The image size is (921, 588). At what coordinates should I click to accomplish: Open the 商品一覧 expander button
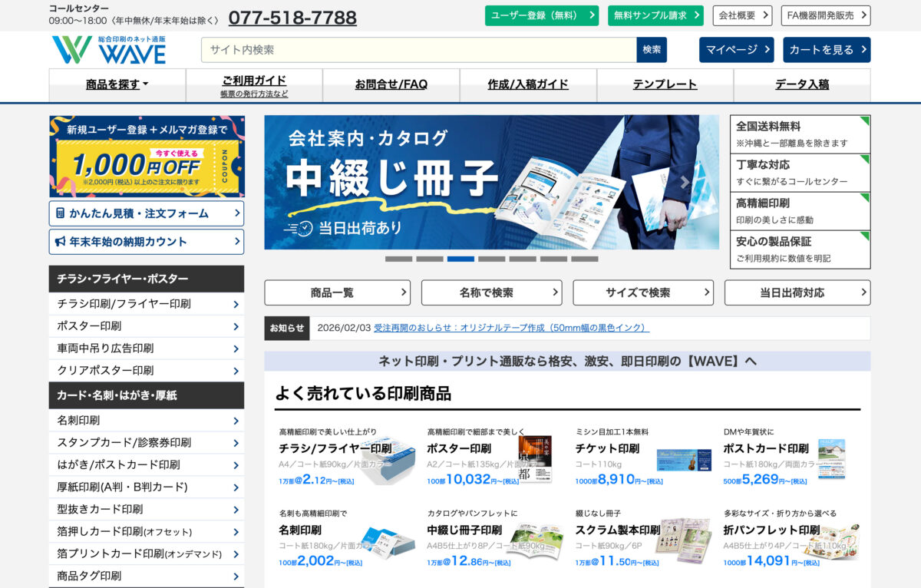(x=337, y=292)
